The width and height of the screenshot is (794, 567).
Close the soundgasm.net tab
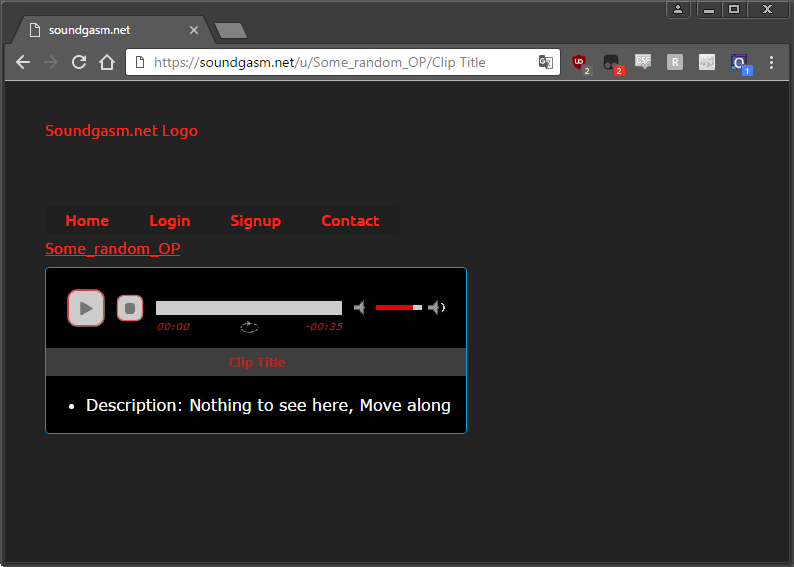click(194, 30)
